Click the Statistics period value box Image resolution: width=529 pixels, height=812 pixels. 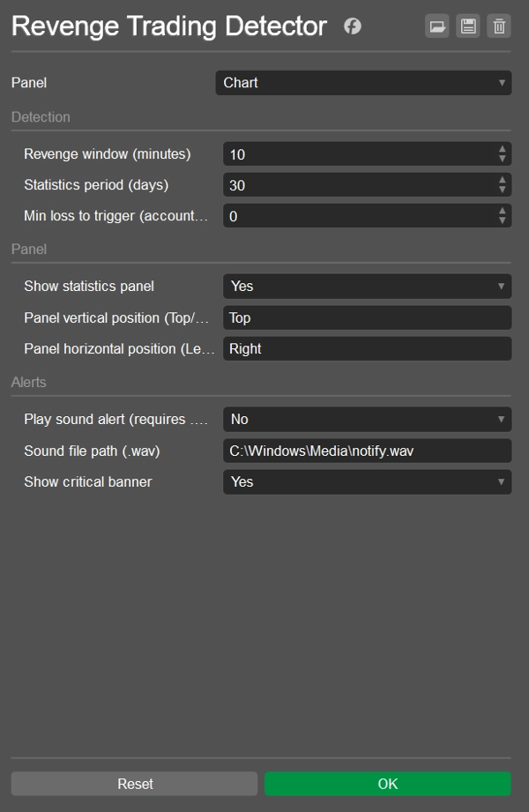(x=353, y=184)
